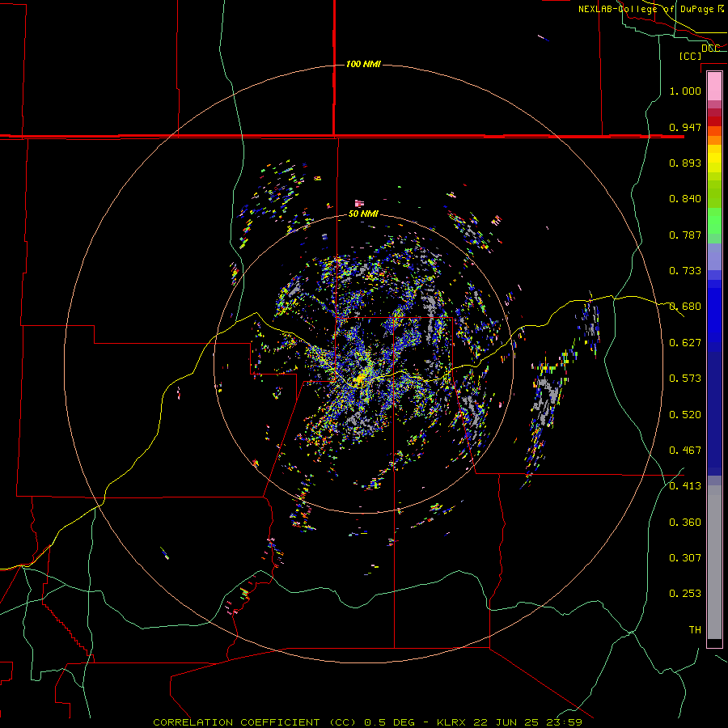
Task: Click the 0.307 scale label
Action: click(x=685, y=557)
